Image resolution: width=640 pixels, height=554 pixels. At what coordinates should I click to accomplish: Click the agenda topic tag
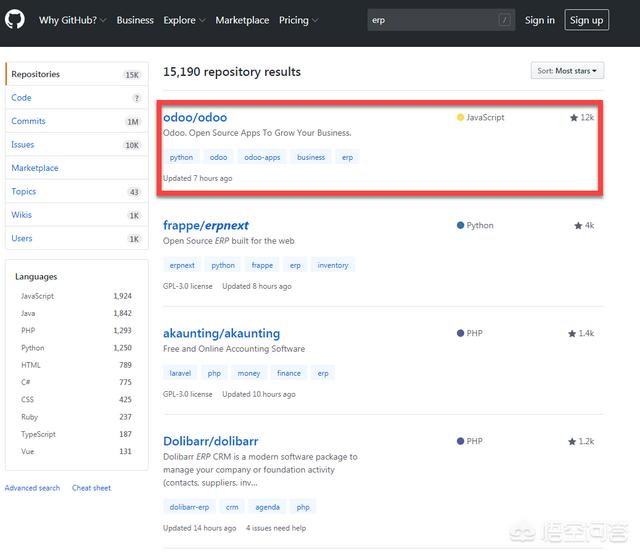click(267, 507)
